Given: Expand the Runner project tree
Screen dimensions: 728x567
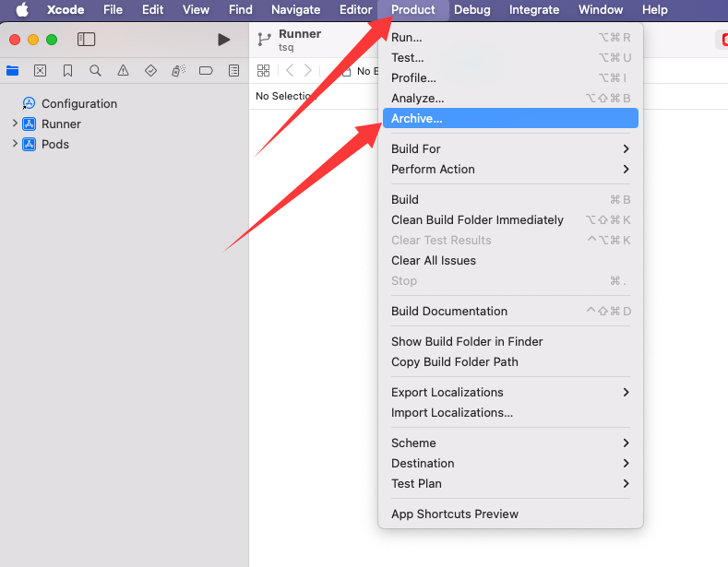Looking at the screenshot, I should [15, 124].
